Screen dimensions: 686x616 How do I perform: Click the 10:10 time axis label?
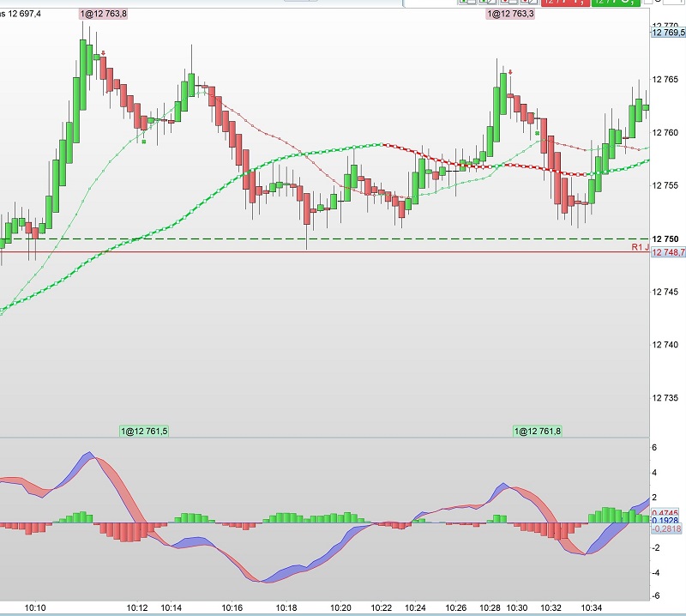[35, 607]
